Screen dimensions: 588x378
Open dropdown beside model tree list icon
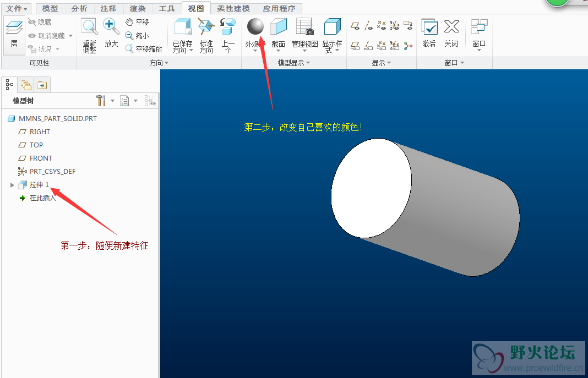click(x=136, y=101)
